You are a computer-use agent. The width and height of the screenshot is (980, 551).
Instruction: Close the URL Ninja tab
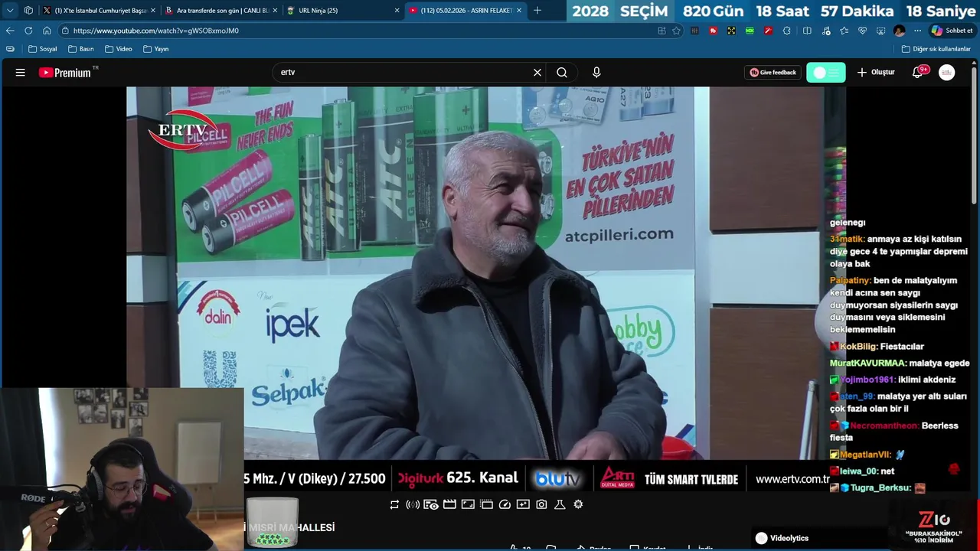tap(397, 11)
